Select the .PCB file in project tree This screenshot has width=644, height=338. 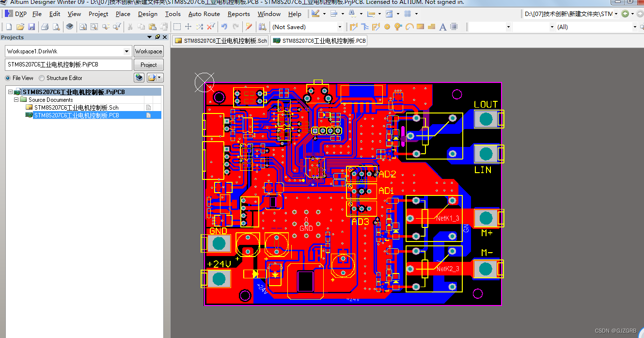[x=77, y=115]
